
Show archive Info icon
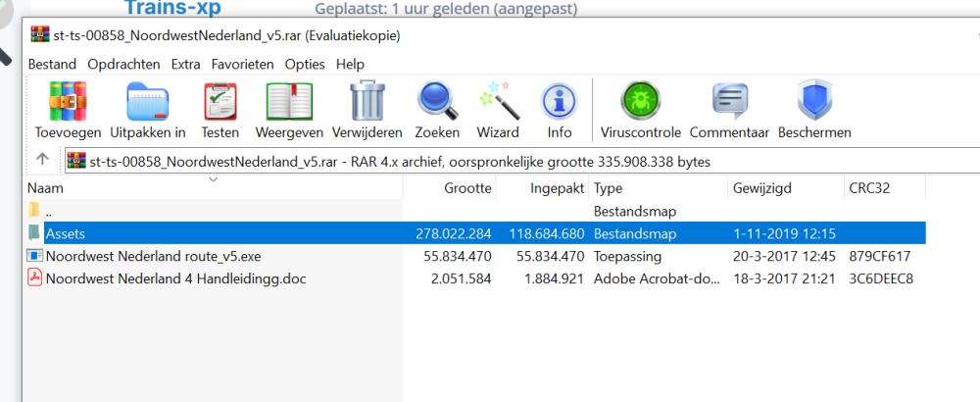(x=560, y=101)
